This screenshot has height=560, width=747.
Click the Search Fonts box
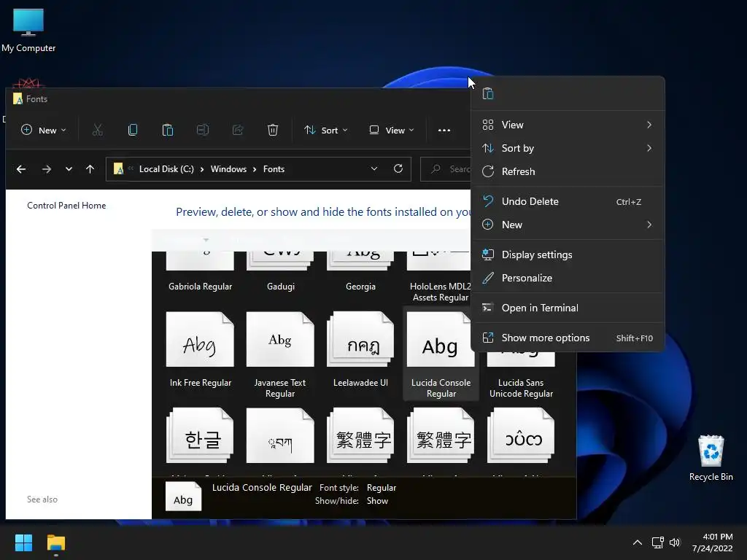click(446, 169)
